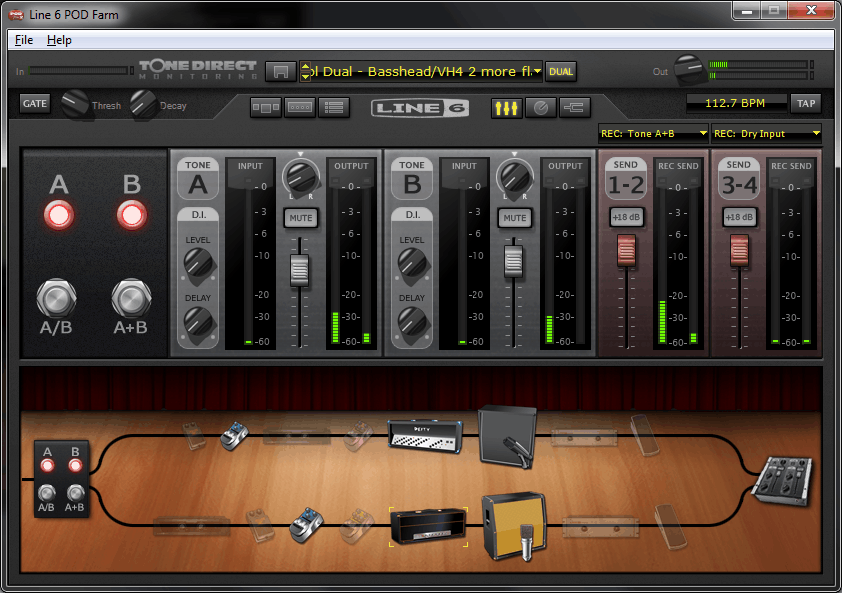The width and height of the screenshot is (842, 593).
Task: Open the Panel view effect-chain icon
Action: (x=300, y=107)
